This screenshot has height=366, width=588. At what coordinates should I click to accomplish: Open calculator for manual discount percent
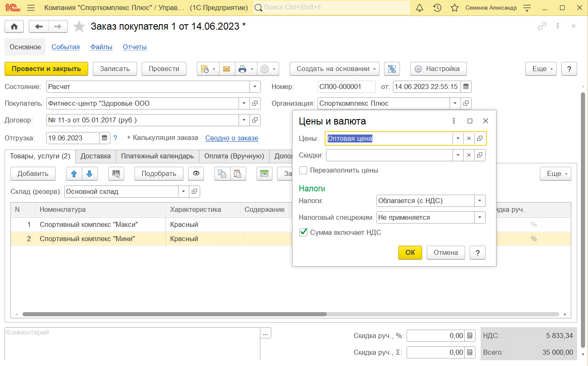tap(470, 335)
